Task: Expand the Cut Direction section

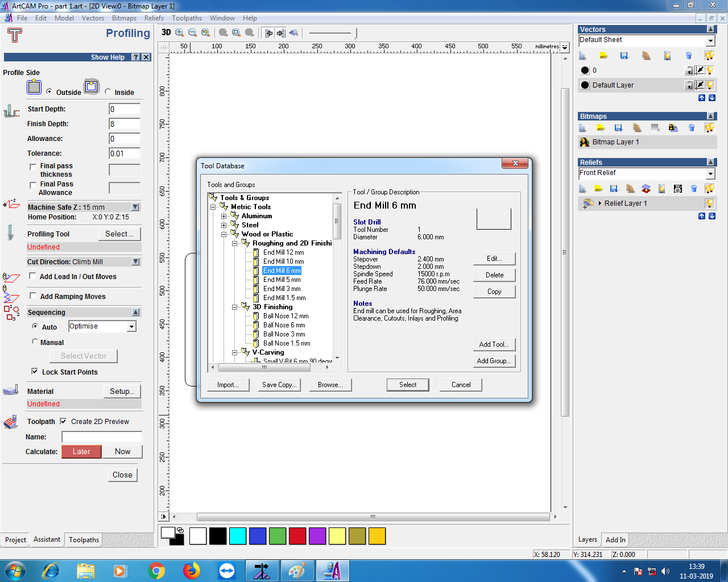Action: (135, 261)
